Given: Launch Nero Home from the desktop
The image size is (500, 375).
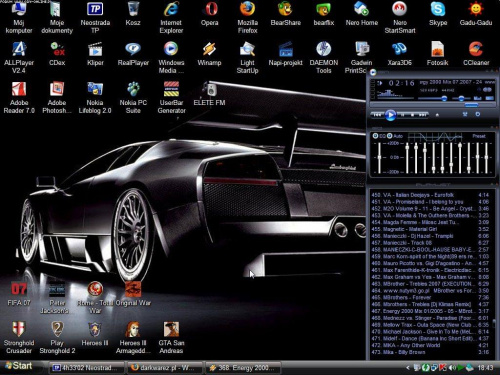Looking at the screenshot, I should pos(362,14).
